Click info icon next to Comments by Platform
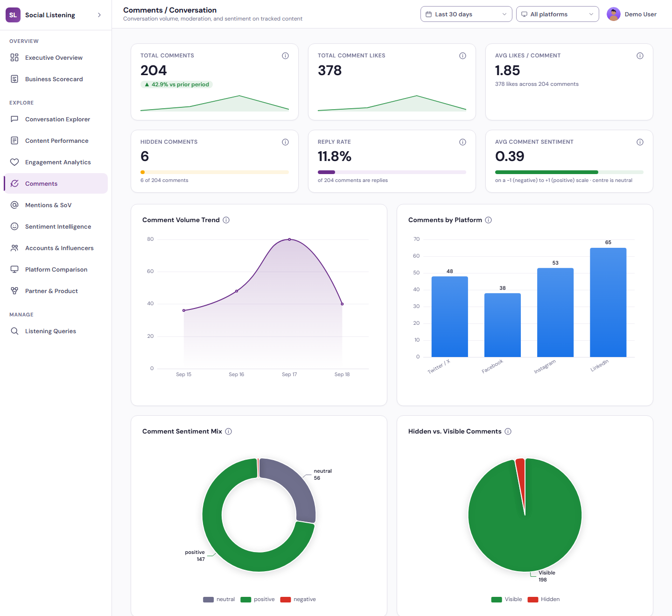The height and width of the screenshot is (616, 672). coord(488,220)
